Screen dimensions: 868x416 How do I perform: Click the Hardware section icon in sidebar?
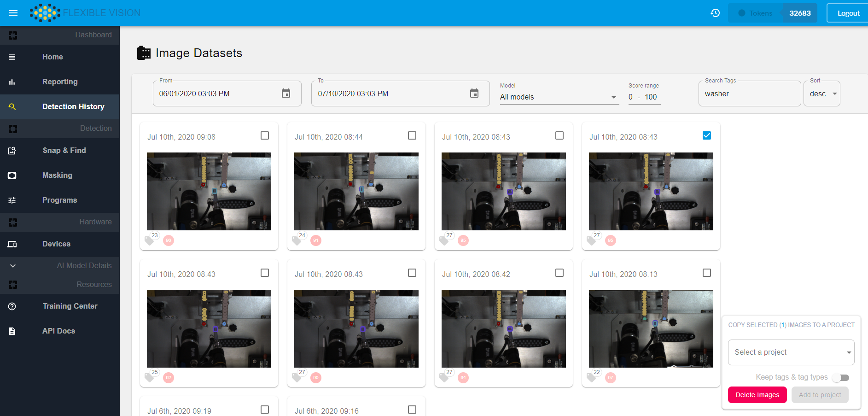click(13, 223)
